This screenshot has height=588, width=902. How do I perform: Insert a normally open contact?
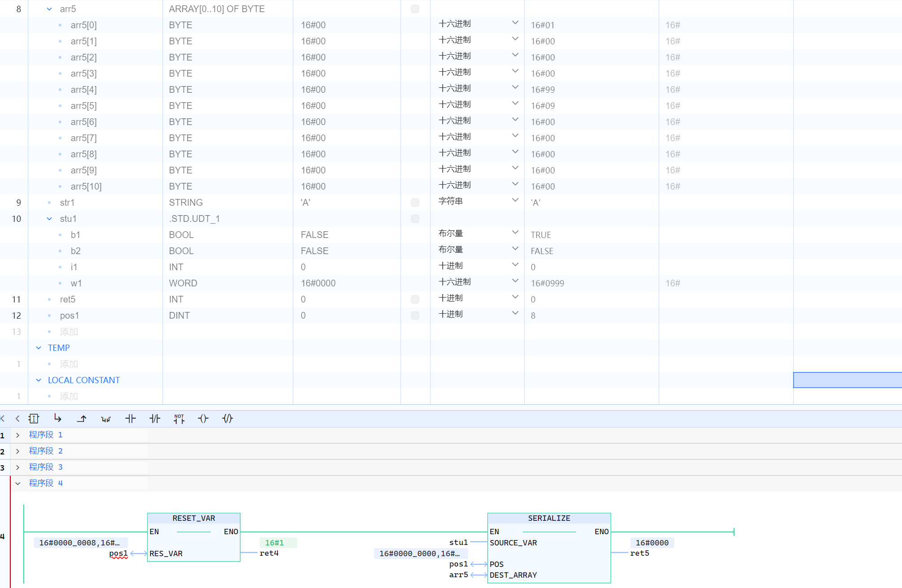click(130, 419)
